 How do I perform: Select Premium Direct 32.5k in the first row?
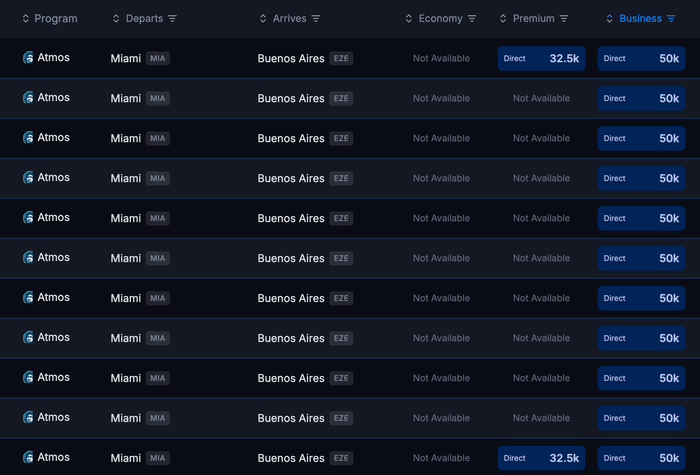click(x=541, y=58)
